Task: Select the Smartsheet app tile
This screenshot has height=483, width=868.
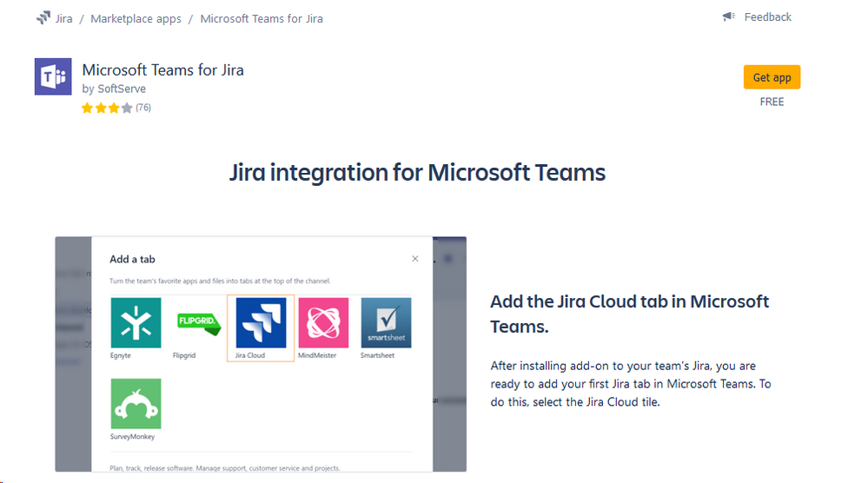Action: 386,322
